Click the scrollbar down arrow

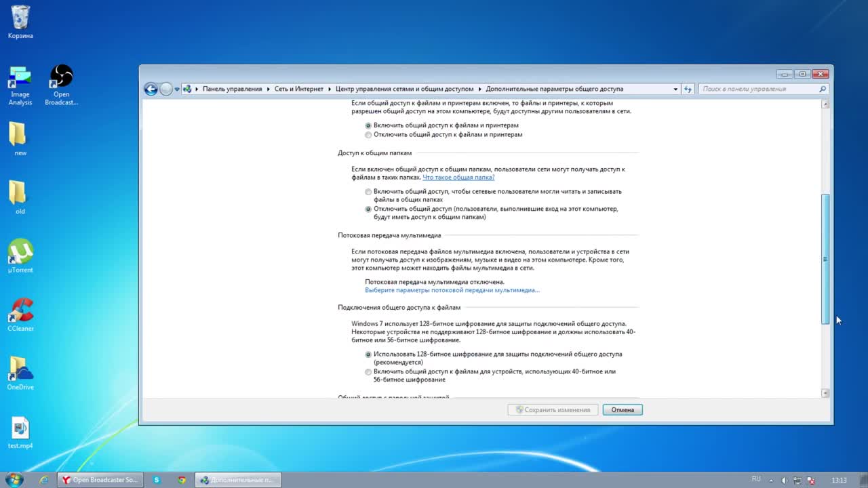coord(825,393)
